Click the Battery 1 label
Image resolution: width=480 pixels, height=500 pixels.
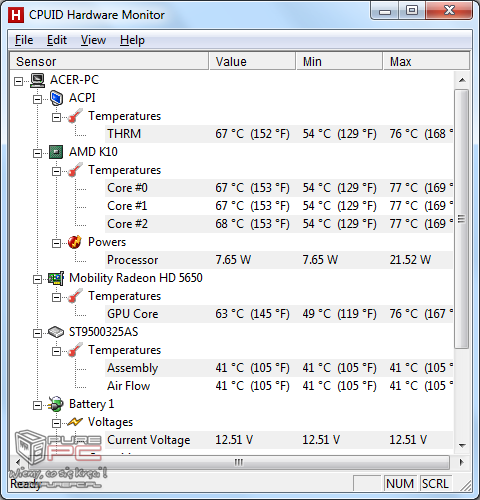91,404
